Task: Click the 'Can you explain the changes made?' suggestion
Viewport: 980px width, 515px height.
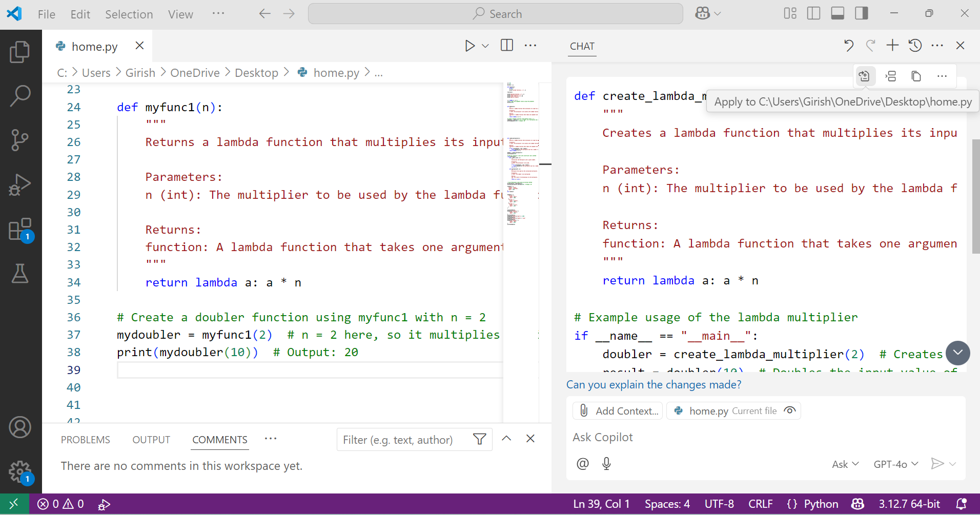Action: tap(654, 384)
